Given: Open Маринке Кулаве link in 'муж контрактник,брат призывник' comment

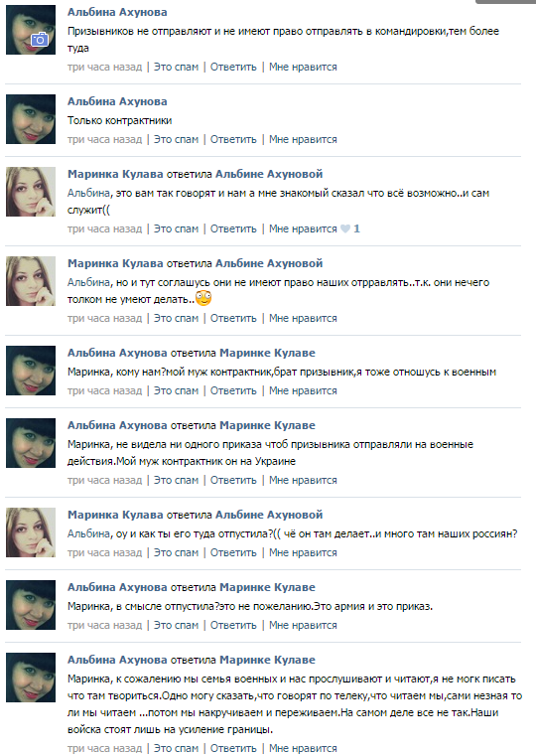Looking at the screenshot, I should coord(267,353).
